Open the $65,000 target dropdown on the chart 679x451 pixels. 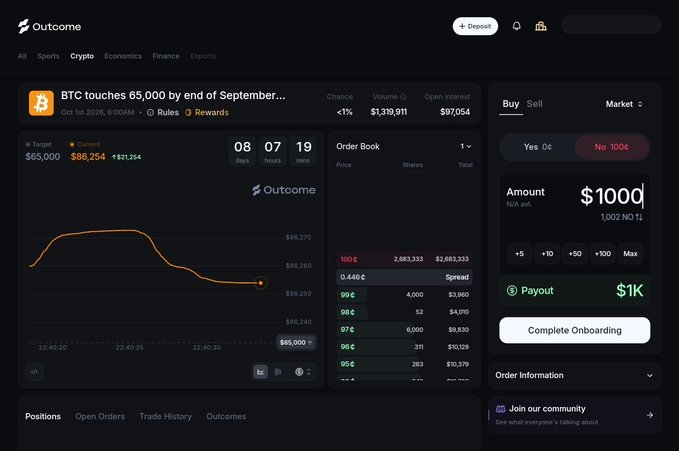[x=296, y=342]
